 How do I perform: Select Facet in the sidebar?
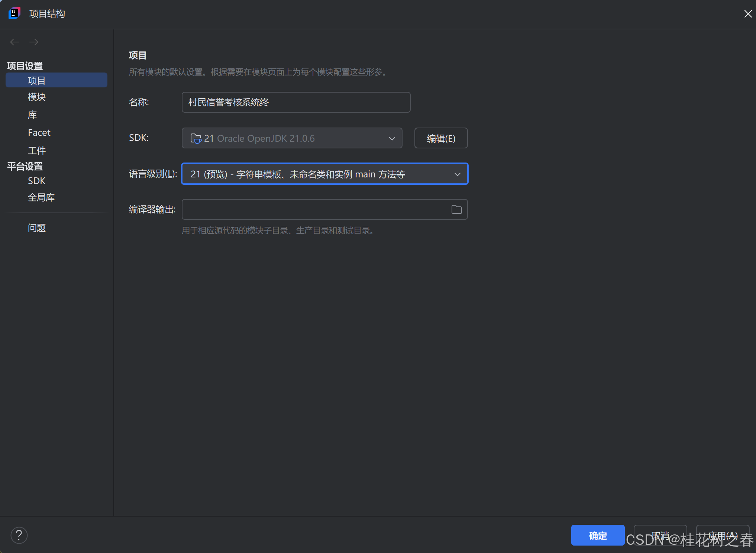click(x=39, y=132)
